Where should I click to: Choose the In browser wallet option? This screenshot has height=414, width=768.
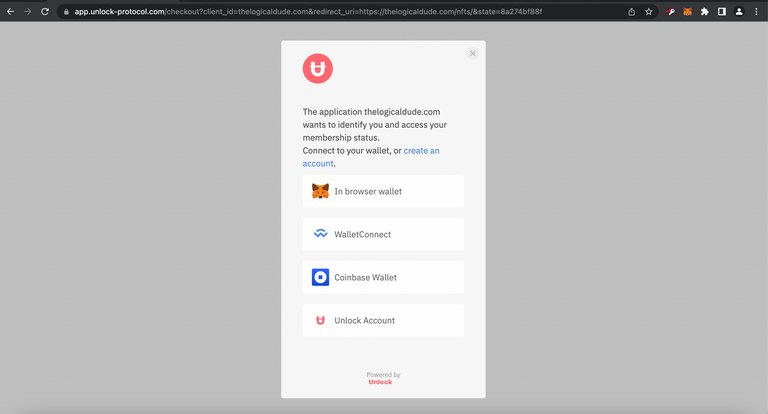(x=383, y=191)
